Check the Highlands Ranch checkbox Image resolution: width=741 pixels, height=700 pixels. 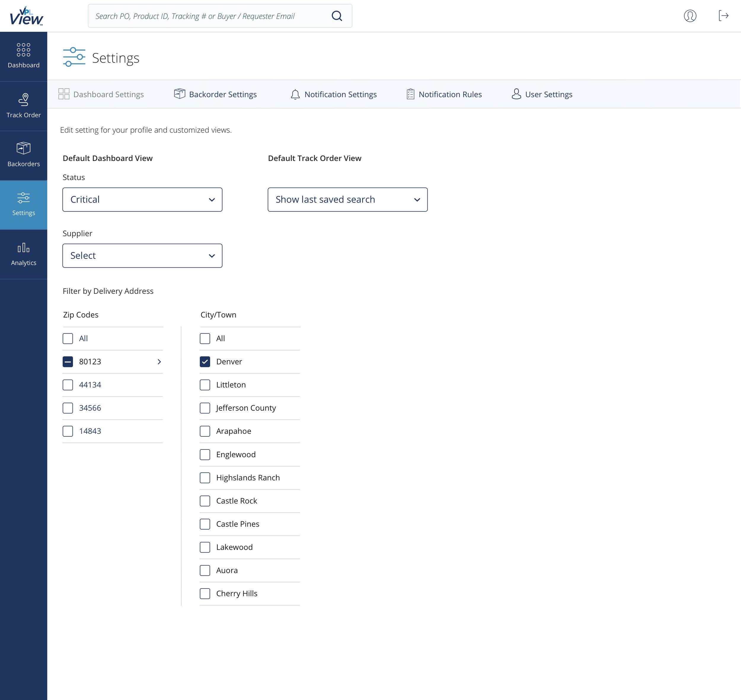[x=205, y=478]
